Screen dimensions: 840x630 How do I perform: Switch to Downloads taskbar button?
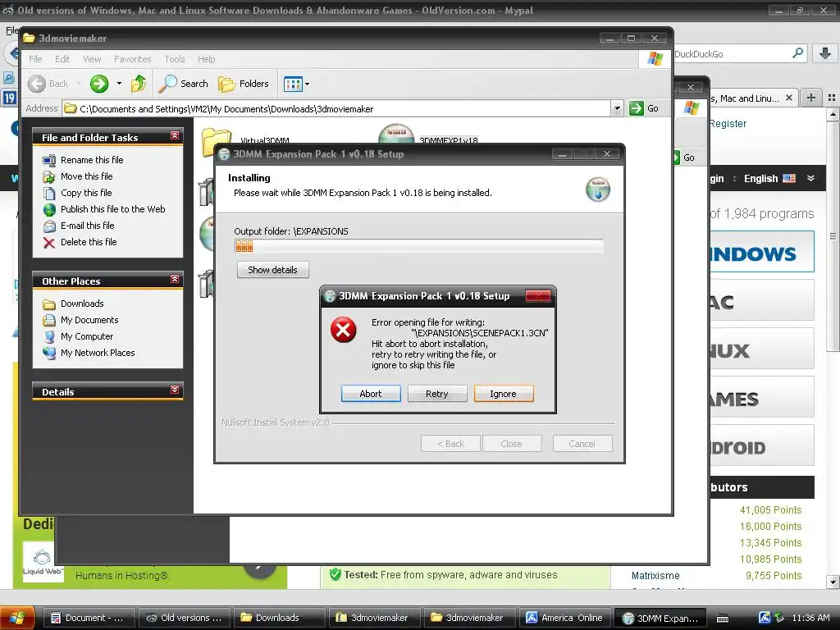point(279,618)
